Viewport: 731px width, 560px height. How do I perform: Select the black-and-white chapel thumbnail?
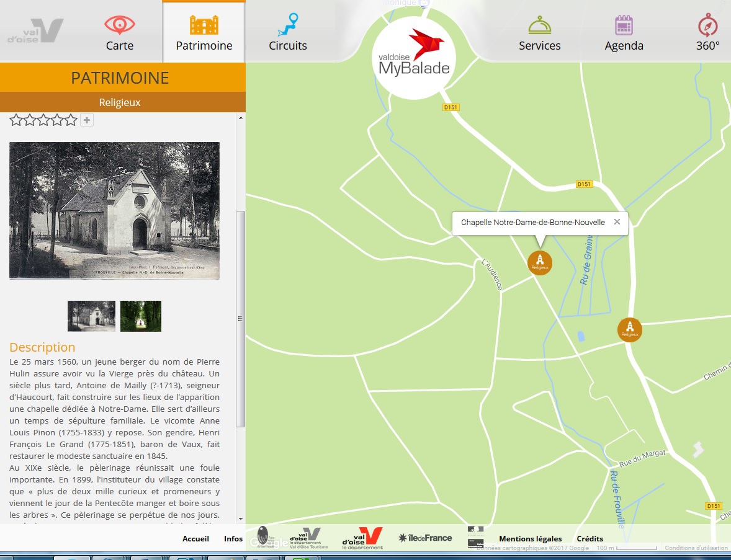(91, 316)
